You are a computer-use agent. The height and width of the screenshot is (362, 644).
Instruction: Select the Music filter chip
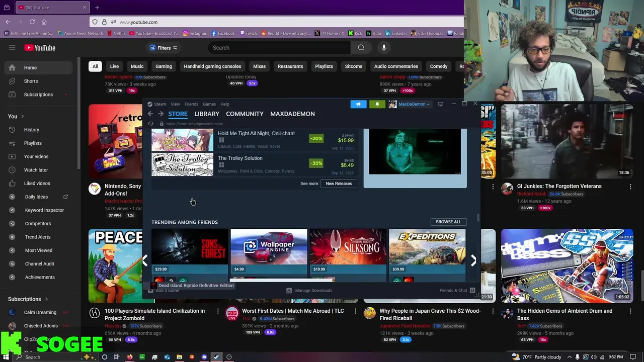[137, 66]
